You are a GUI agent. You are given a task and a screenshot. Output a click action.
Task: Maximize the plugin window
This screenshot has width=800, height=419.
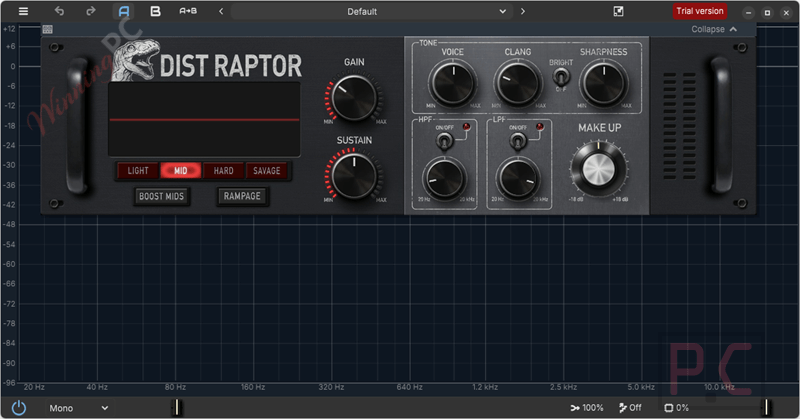767,13
